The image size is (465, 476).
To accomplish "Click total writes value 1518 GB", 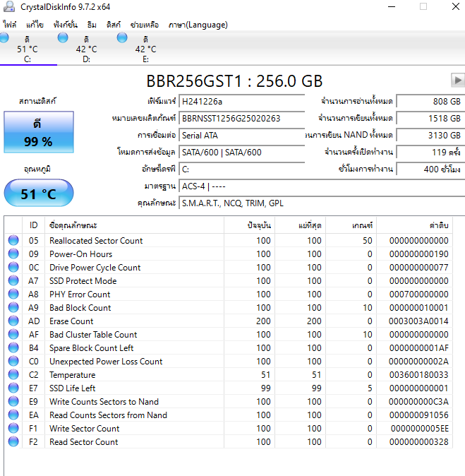I will pyautogui.click(x=430, y=119).
